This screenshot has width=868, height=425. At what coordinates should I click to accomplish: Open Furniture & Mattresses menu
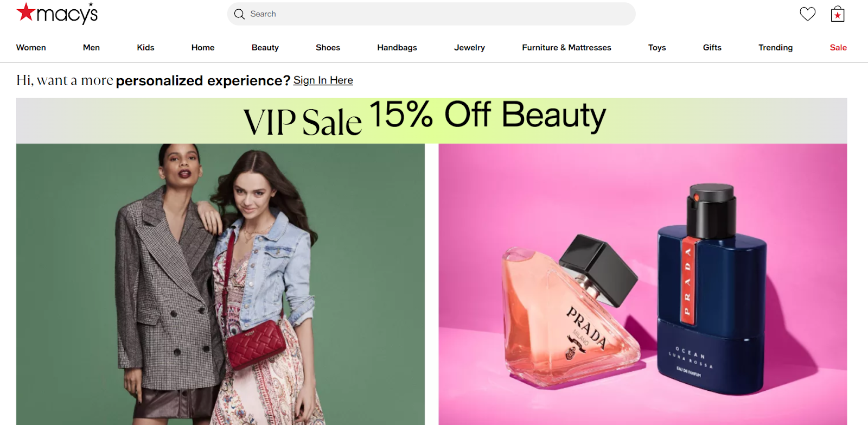[566, 48]
